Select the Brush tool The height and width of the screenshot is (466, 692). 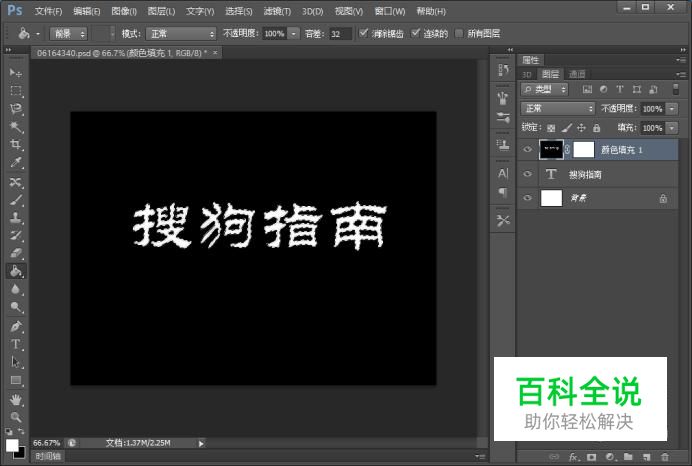point(16,199)
